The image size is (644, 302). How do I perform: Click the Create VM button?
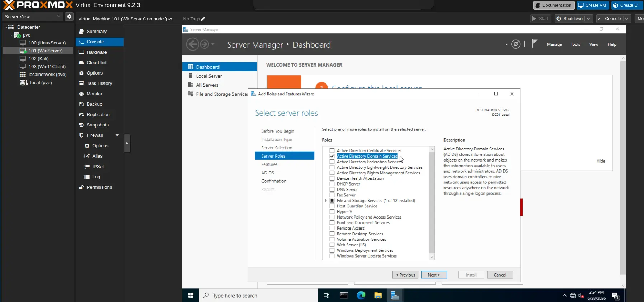tap(592, 5)
